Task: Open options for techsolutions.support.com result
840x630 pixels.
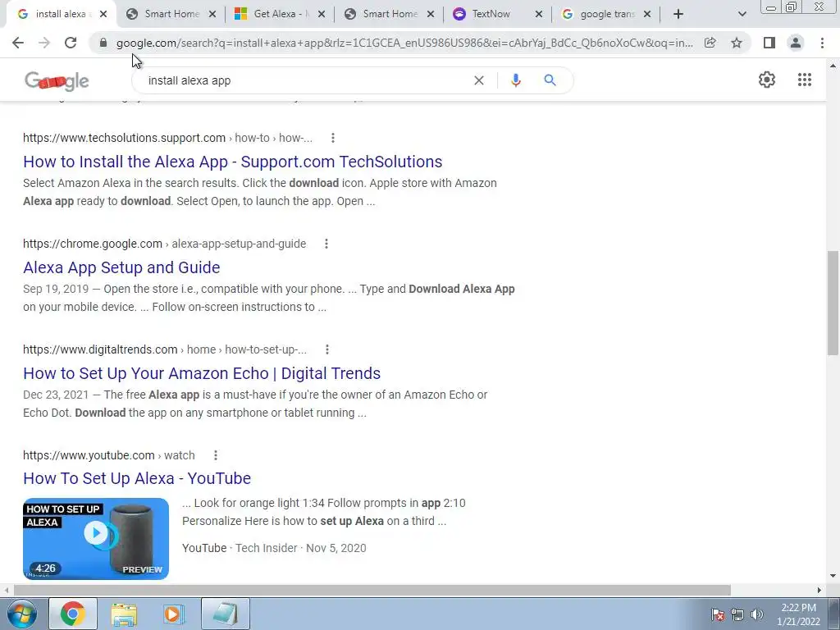Action: [333, 138]
